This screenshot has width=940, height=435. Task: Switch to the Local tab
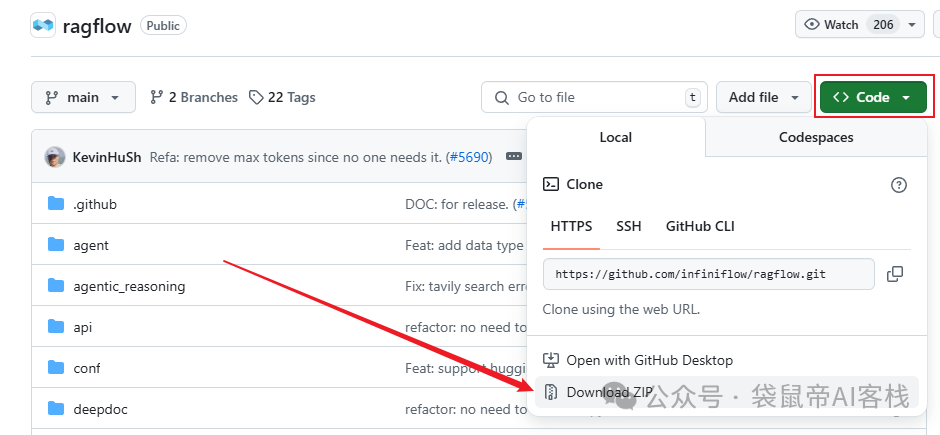(616, 137)
